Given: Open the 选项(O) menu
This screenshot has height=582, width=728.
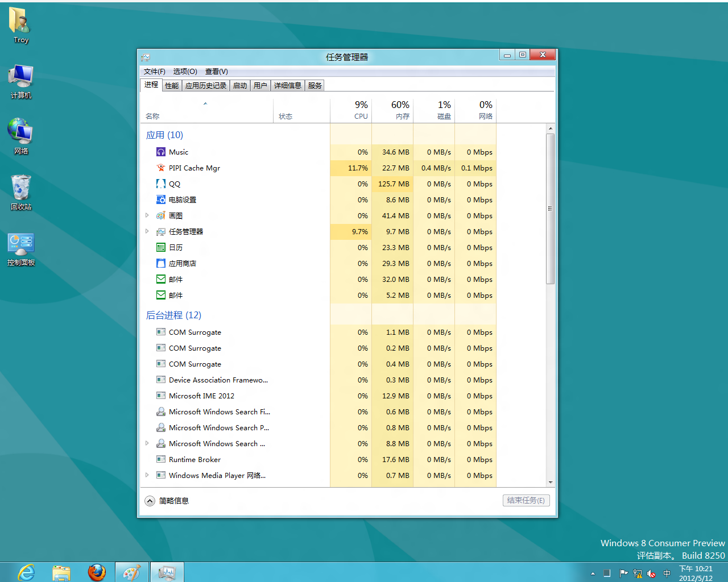Looking at the screenshot, I should tap(185, 71).
